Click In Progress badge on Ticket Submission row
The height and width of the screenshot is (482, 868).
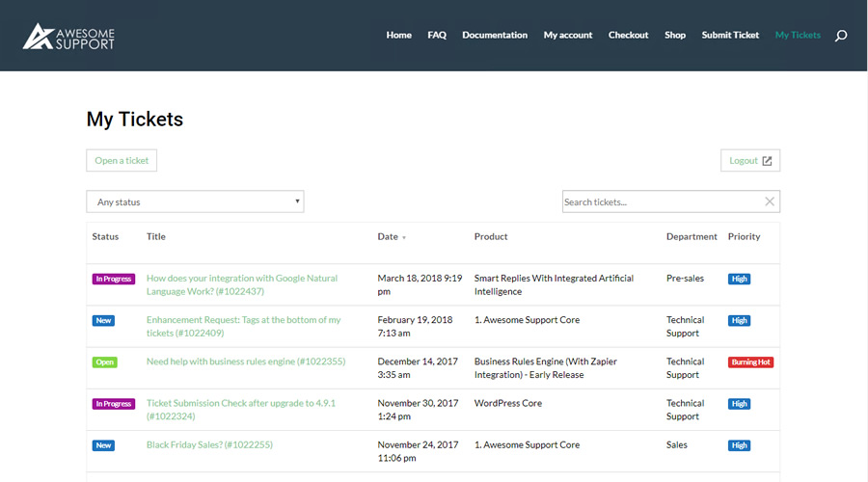[x=114, y=404]
